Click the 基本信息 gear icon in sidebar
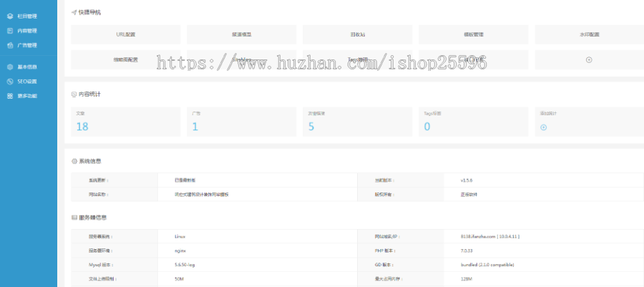Screen dimensions: 644x287 click(x=10, y=67)
